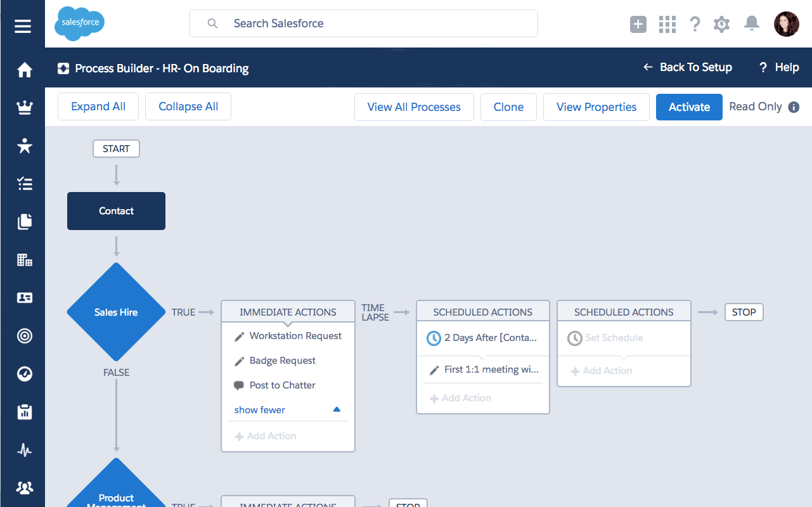The width and height of the screenshot is (812, 507).
Task: Click the global add plus icon
Action: coord(638,24)
